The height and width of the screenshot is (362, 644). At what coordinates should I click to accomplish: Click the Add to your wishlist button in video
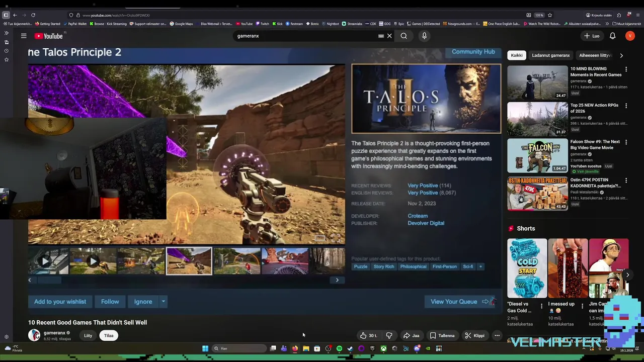[60, 302]
